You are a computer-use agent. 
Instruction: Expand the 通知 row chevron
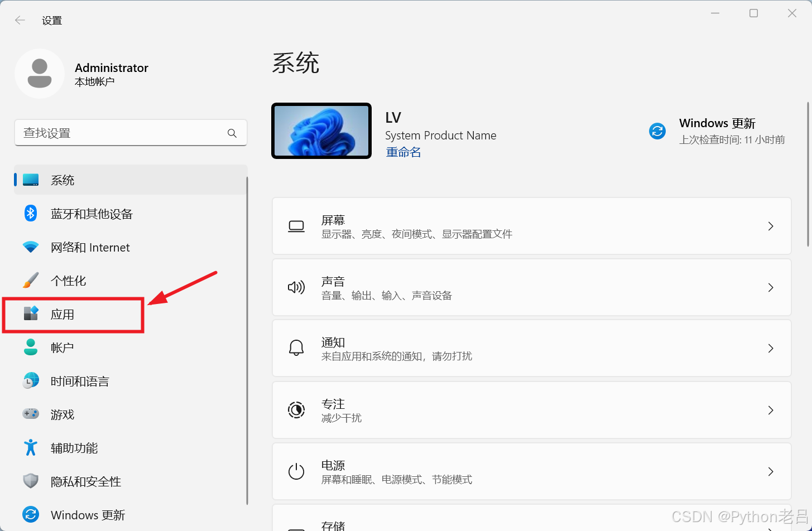[x=771, y=348]
